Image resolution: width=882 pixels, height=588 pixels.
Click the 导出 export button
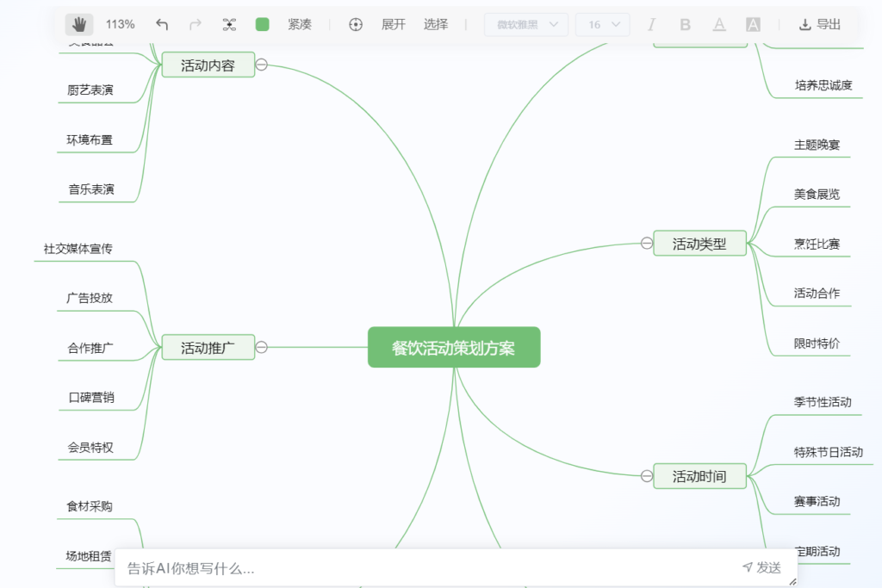pyautogui.click(x=820, y=24)
